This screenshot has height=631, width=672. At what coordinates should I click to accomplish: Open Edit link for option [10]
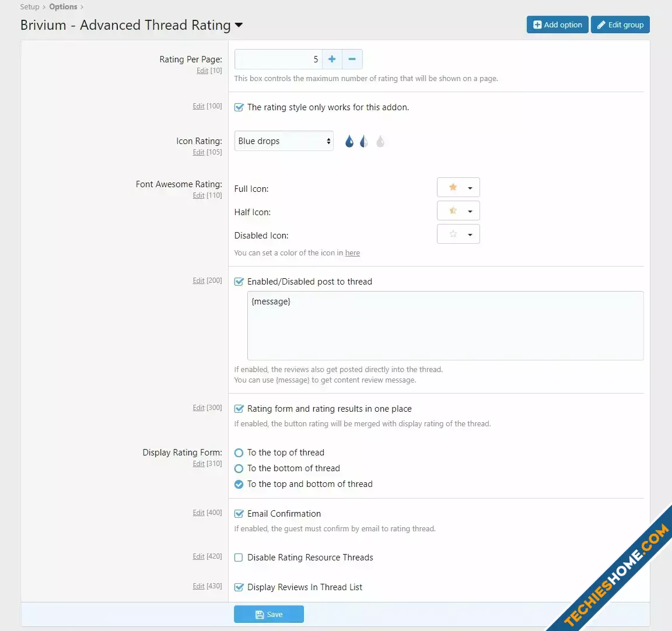(202, 70)
